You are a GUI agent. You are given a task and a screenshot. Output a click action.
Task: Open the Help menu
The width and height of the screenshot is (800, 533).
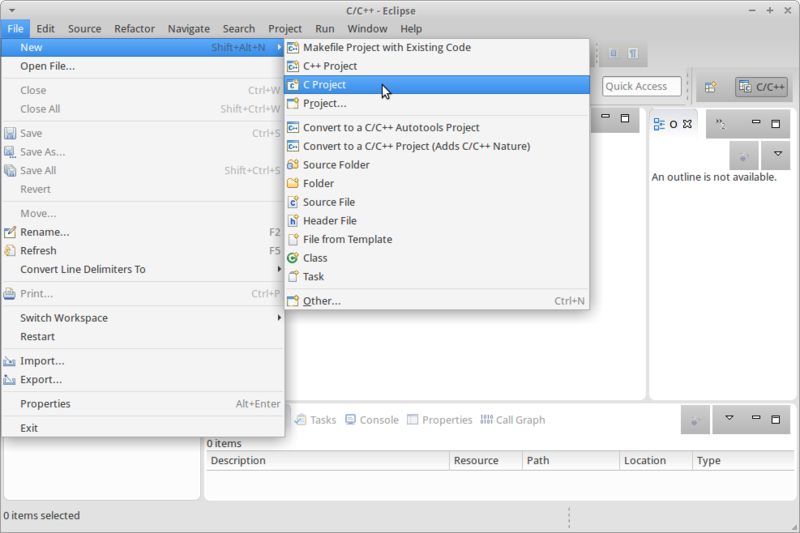(411, 29)
